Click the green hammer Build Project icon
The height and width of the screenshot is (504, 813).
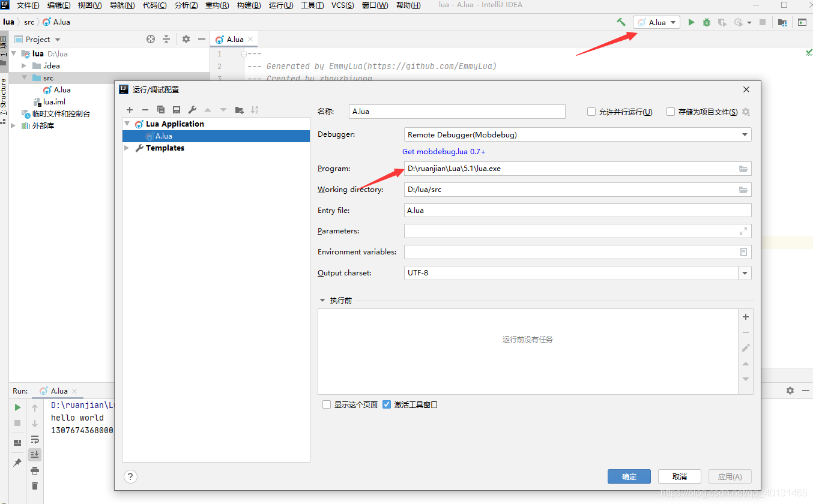pos(621,22)
